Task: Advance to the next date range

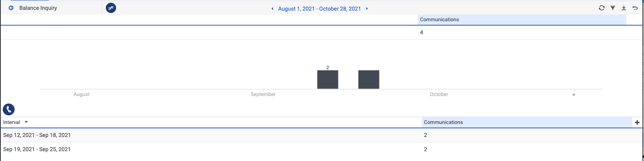Action: click(x=367, y=9)
